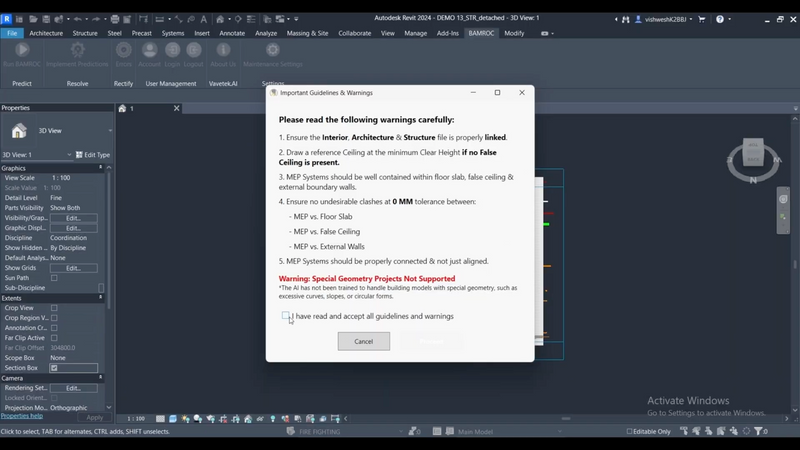Click the Default 3D View house icon in toolbar

pos(220,19)
